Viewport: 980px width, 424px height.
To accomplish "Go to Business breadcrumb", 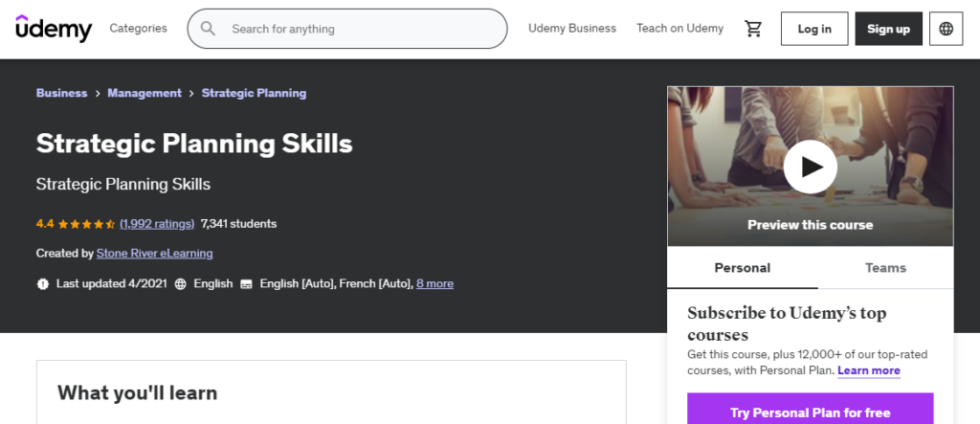I will click(62, 93).
